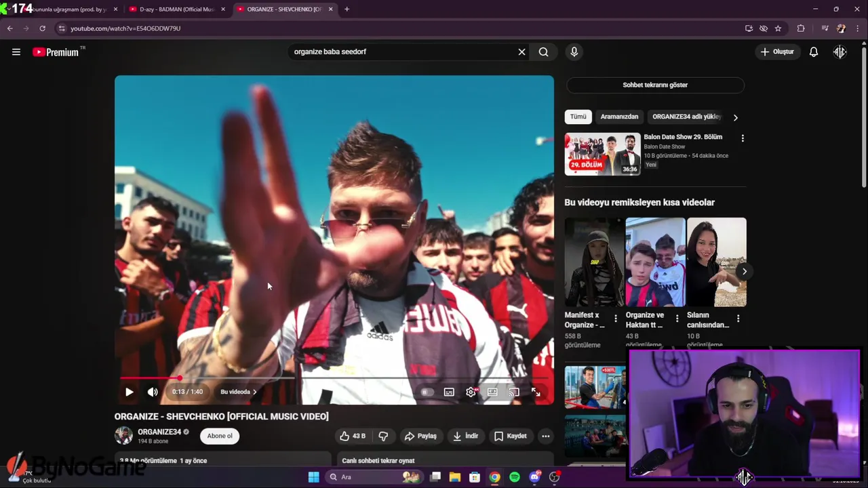Install app icon in the address bar
The image size is (868, 488).
pos(749,28)
